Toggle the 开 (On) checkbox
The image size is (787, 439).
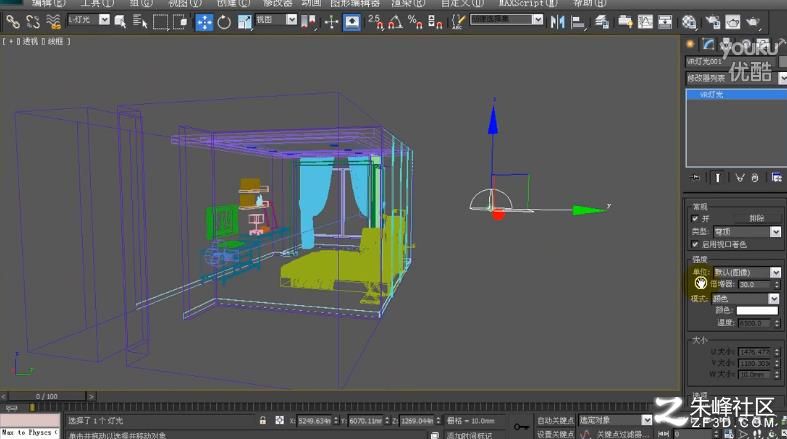[695, 219]
